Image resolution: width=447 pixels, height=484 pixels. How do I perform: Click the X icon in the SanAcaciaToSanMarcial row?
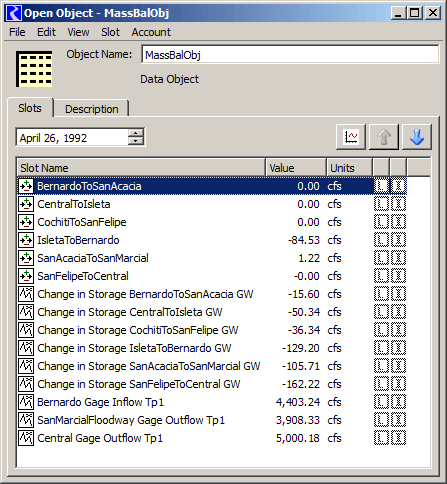point(398,258)
